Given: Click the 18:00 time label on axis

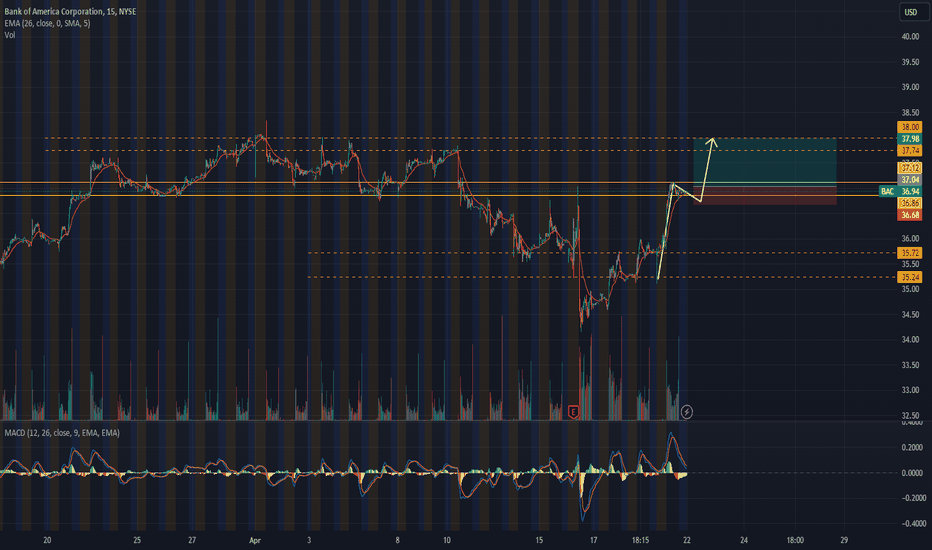Looking at the screenshot, I should click(795, 540).
